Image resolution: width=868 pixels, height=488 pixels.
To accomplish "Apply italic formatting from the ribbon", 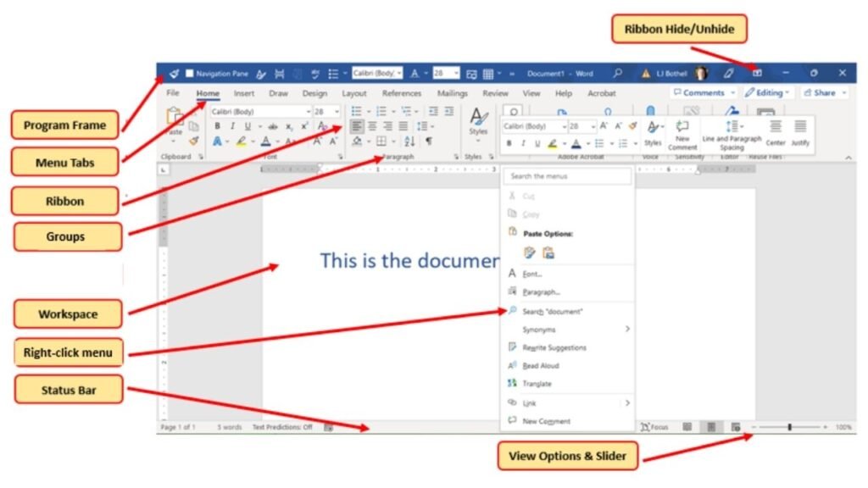I will click(233, 125).
